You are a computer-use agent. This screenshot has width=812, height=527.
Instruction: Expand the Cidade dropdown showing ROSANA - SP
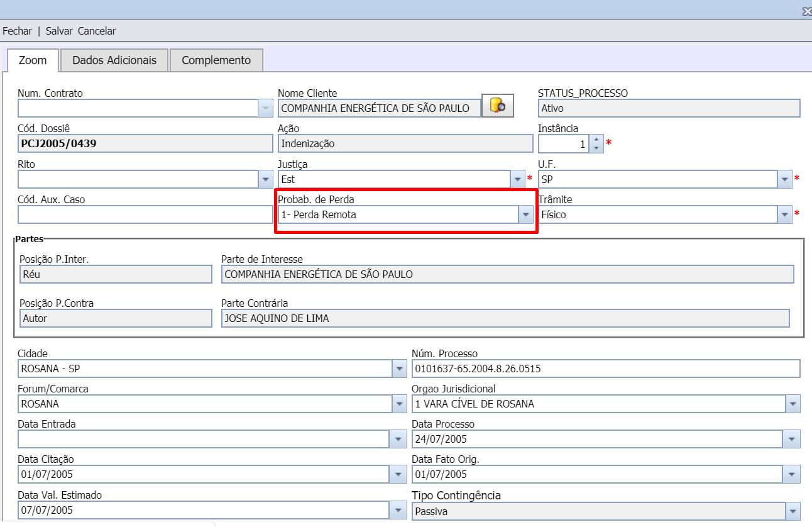(399, 369)
